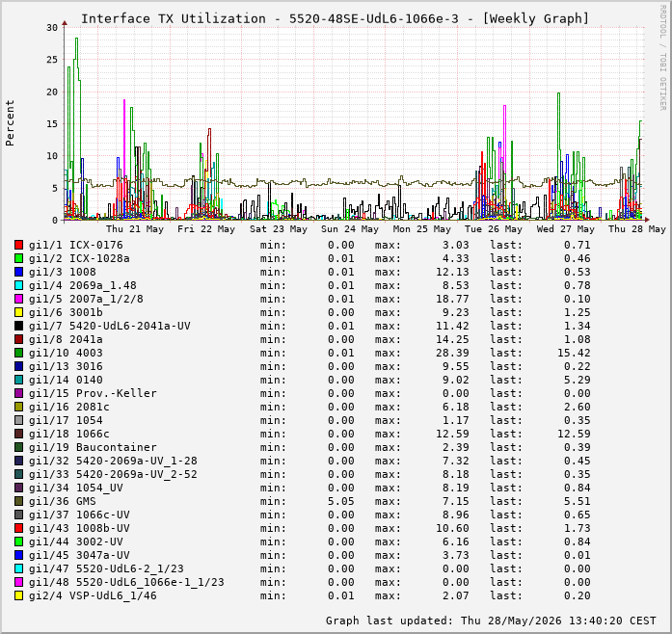The image size is (672, 634).
Task: Click the gi1/43 1008b-UV legend label
Action: [x=79, y=528]
